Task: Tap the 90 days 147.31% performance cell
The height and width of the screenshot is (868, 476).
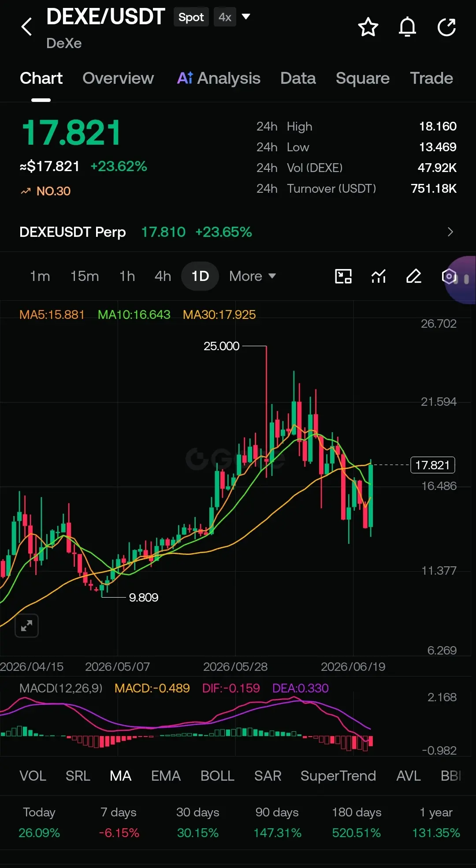Action: (277, 823)
